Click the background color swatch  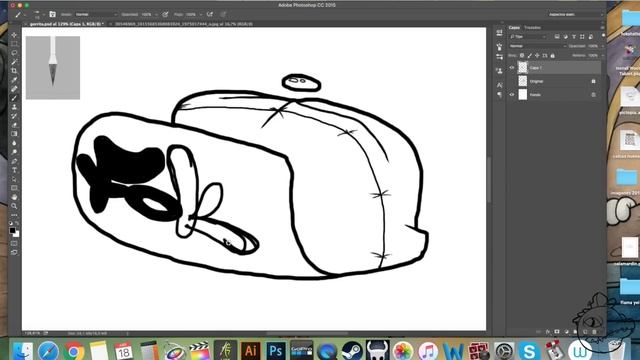[17, 234]
